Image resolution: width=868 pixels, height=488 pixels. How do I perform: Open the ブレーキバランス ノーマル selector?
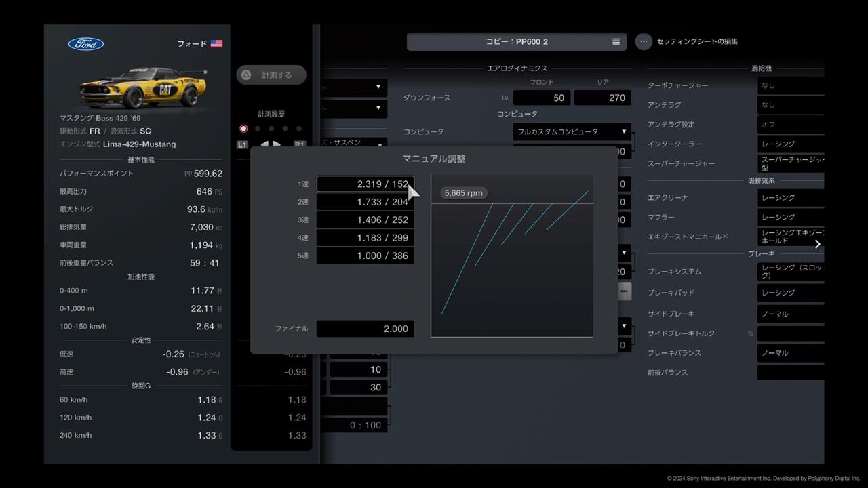pos(791,353)
